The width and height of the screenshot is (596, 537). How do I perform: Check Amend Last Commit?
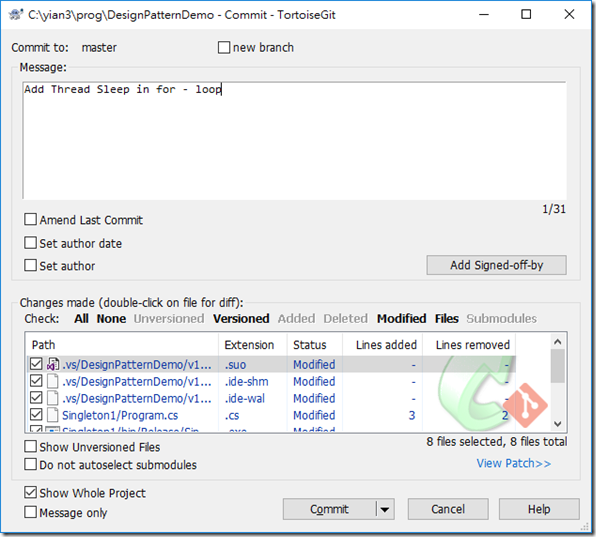click(x=30, y=220)
